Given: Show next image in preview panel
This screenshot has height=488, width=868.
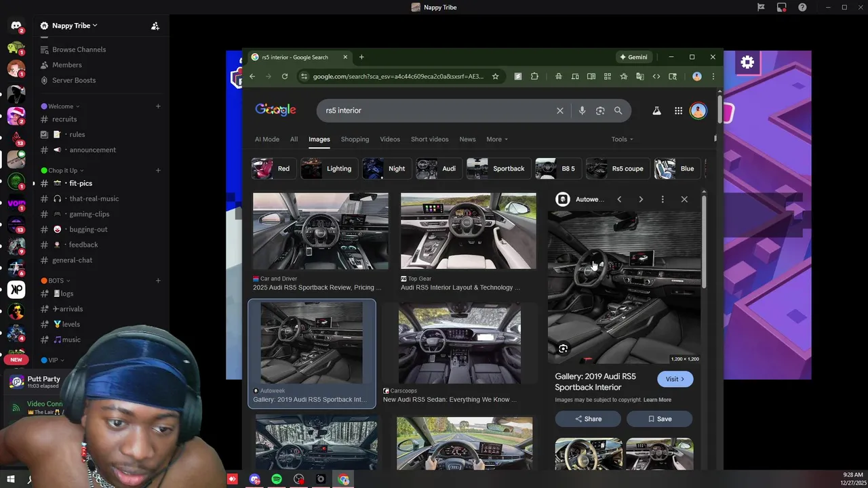Looking at the screenshot, I should point(641,199).
